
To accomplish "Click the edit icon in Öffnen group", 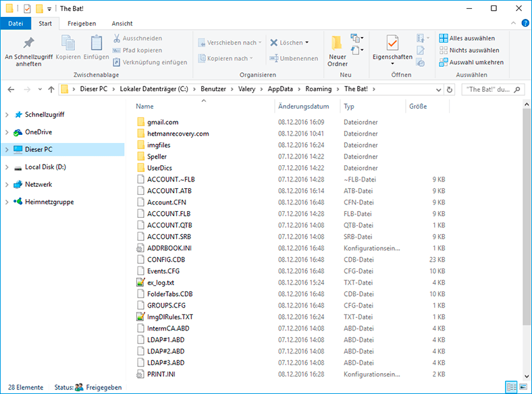I will coord(421,51).
